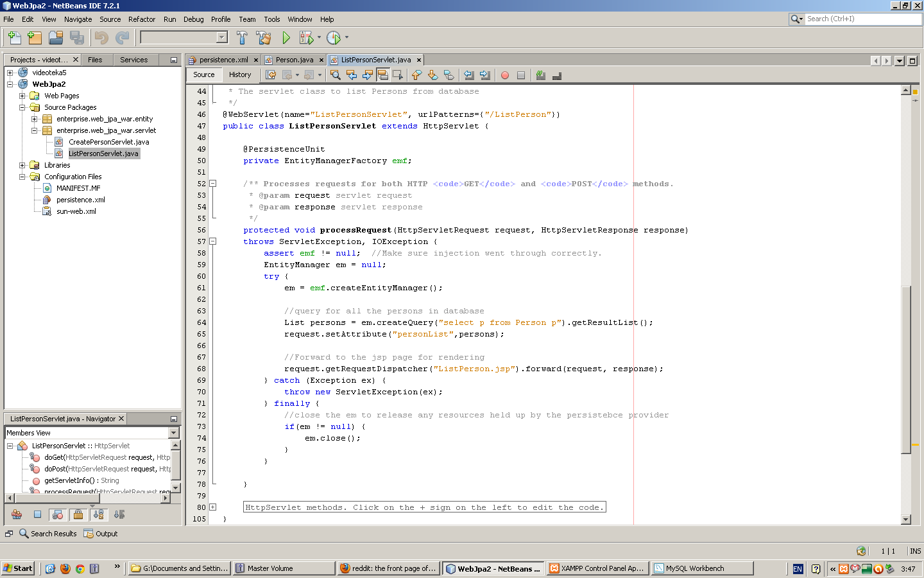Toggle Rectangular Selection editor button
This screenshot has height=578, width=924.
398,75
